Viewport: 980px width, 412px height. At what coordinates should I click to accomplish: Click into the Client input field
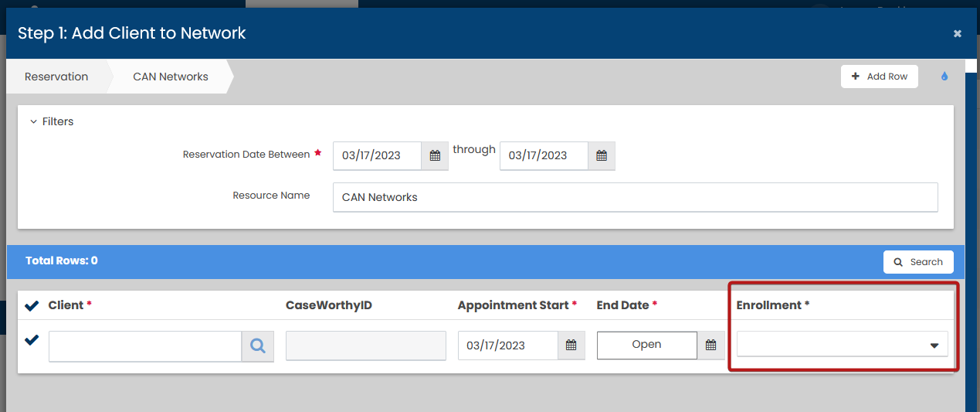[x=145, y=346]
